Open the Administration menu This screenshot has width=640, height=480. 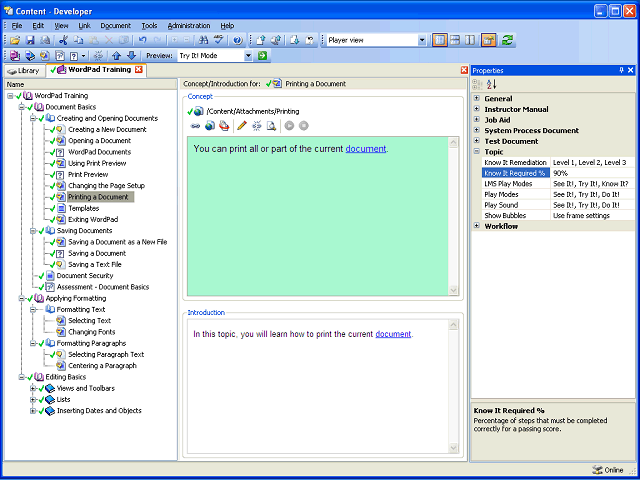pos(189,26)
